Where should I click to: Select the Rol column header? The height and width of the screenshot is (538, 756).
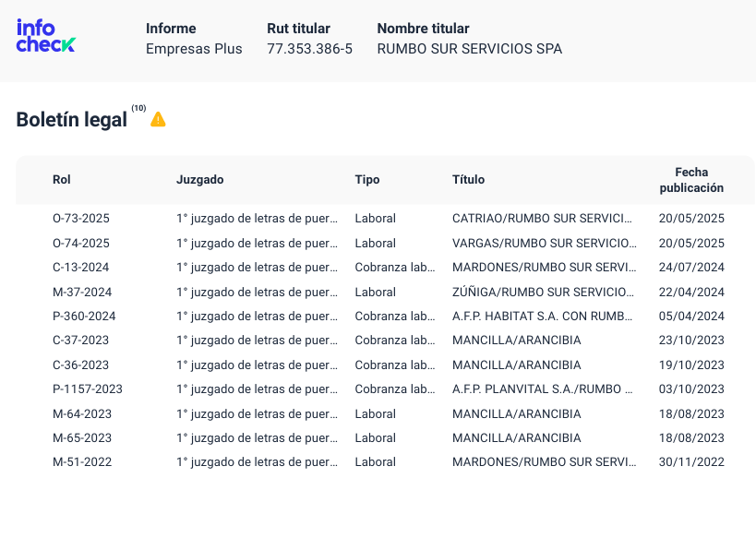61,179
